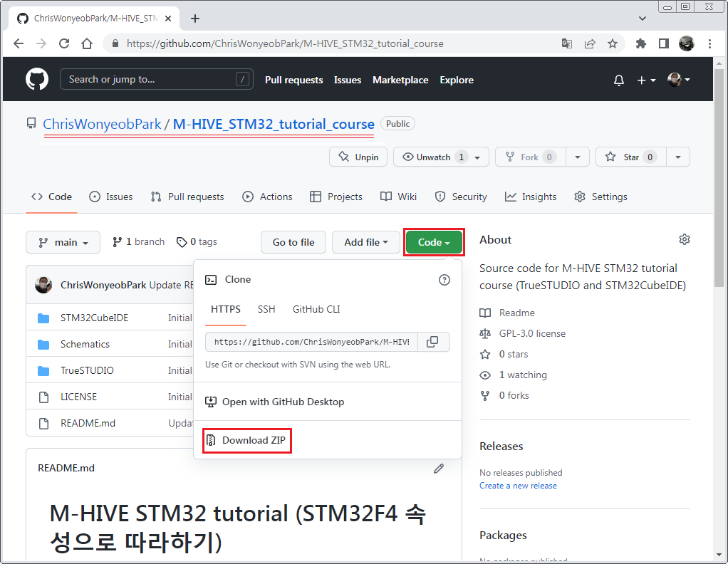
Task: Expand the Fork options arrow
Action: click(x=578, y=157)
